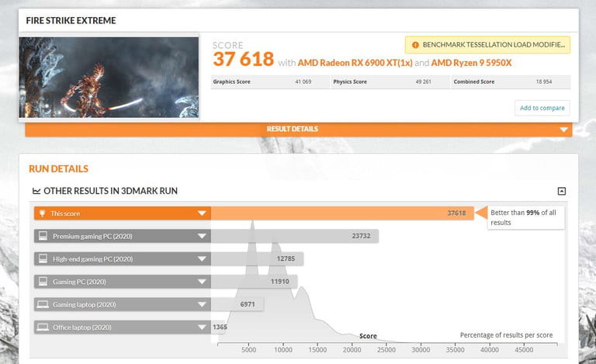596x364 pixels.
Task: Click the Score axis label on chart
Action: click(368, 336)
